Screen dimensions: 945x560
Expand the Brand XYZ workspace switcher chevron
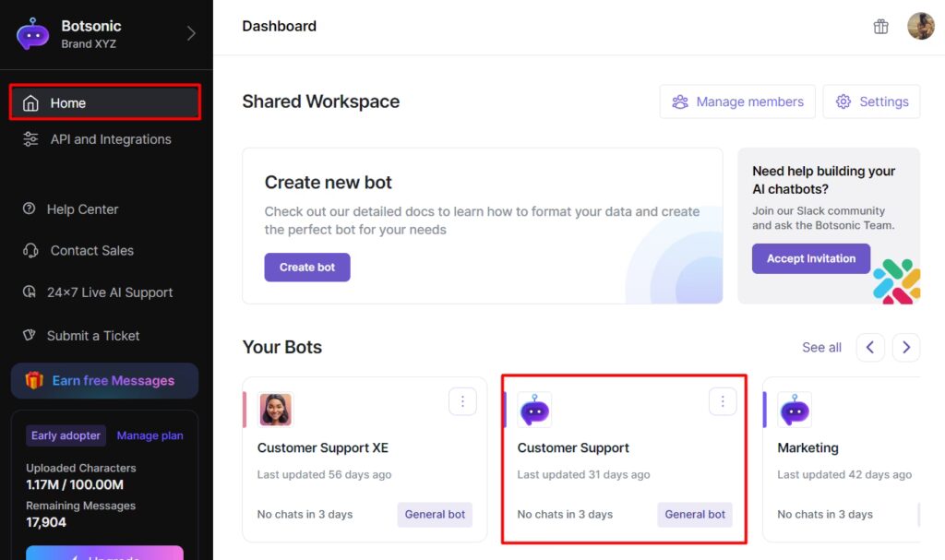[191, 34]
